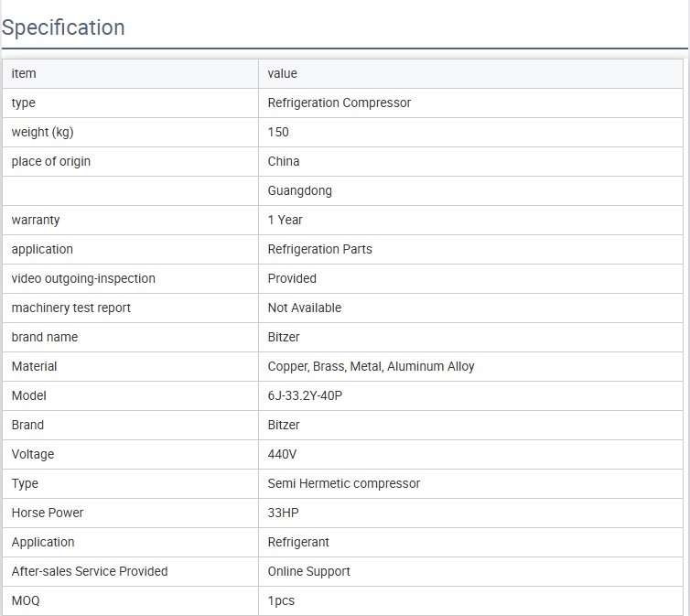The image size is (690, 616).
Task: Select the 'Refrigeration Parts' application value
Action: coord(319,249)
